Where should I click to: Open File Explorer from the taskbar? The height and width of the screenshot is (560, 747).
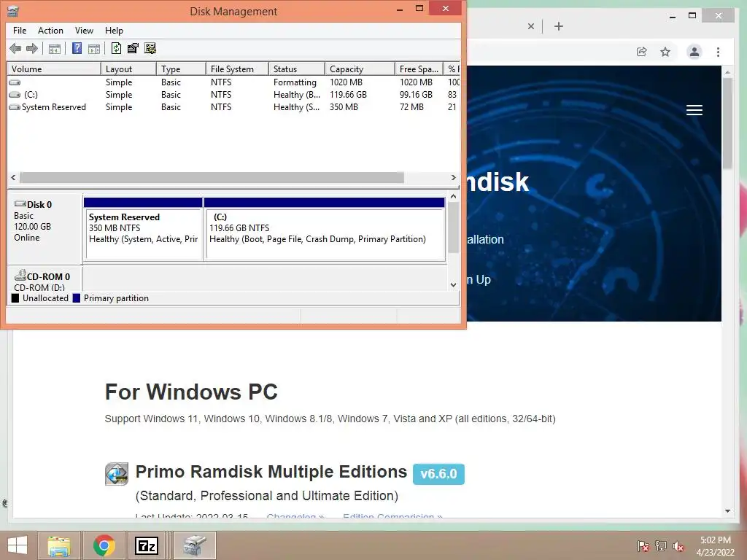click(x=59, y=545)
